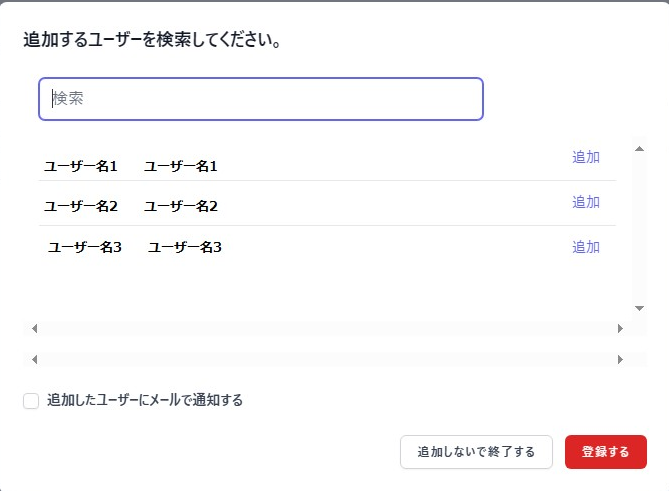
Task: Select the ユーザー名1 row's first name
Action: 81,166
